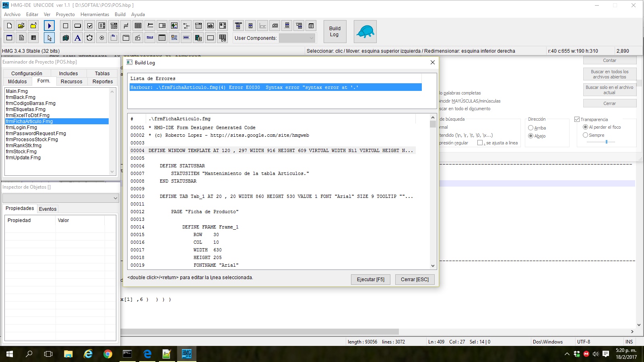The width and height of the screenshot is (644, 362).
Task: Switch to the Configuración tab
Action: [27, 73]
